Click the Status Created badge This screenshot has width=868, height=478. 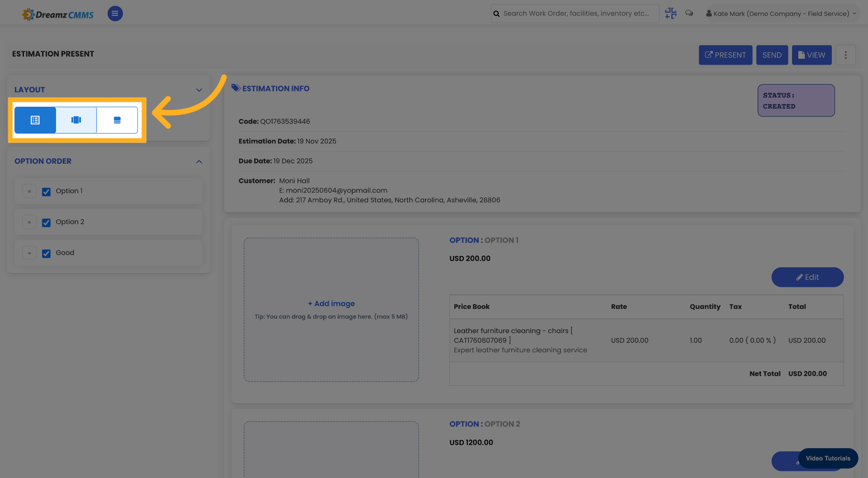[796, 100]
